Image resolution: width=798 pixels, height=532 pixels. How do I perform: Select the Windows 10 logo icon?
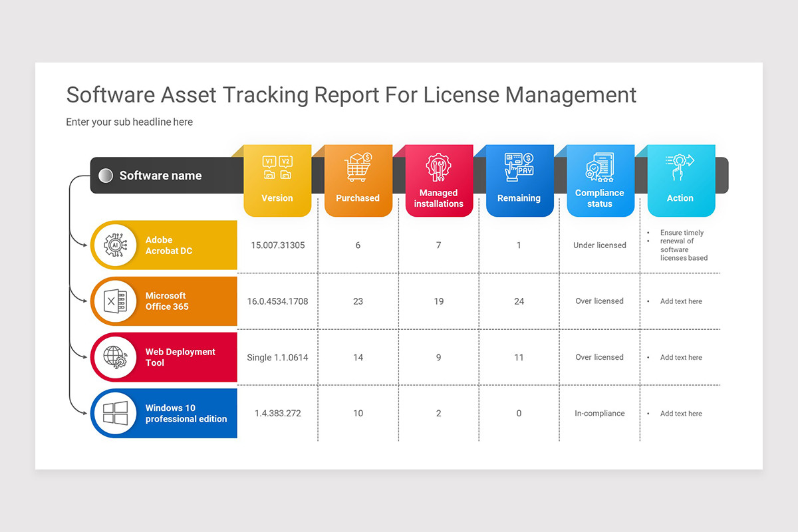tap(116, 413)
